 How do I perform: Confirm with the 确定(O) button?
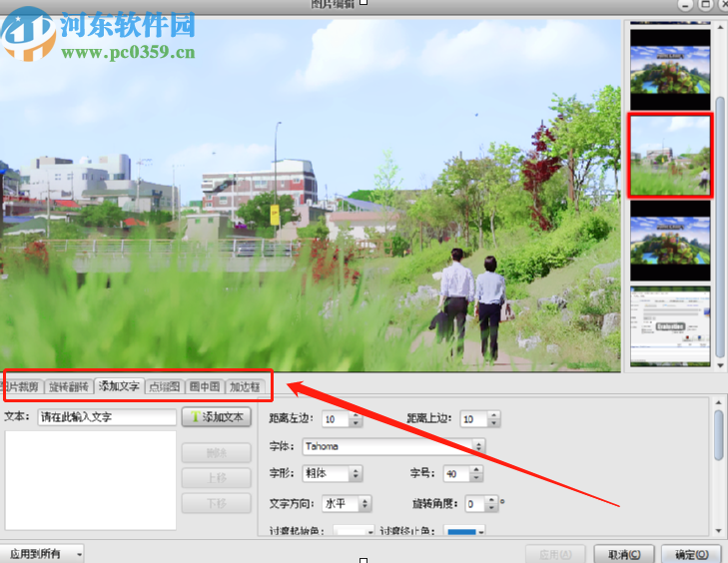tap(692, 555)
